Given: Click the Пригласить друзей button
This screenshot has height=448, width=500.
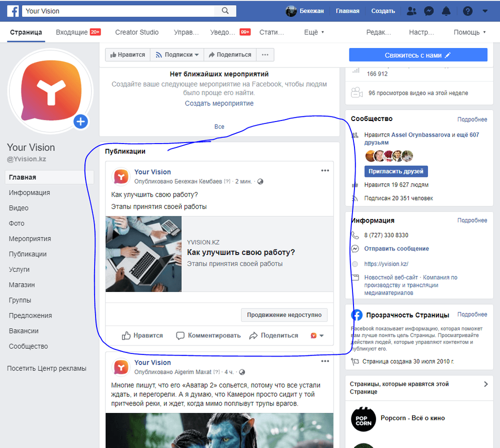Looking at the screenshot, I should click(396, 171).
